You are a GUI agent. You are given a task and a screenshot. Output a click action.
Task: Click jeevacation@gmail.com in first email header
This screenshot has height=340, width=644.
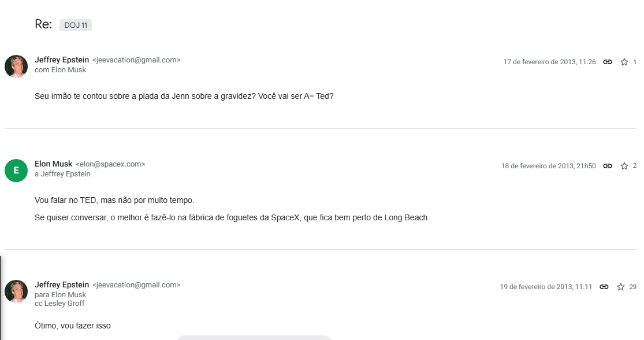(136, 60)
